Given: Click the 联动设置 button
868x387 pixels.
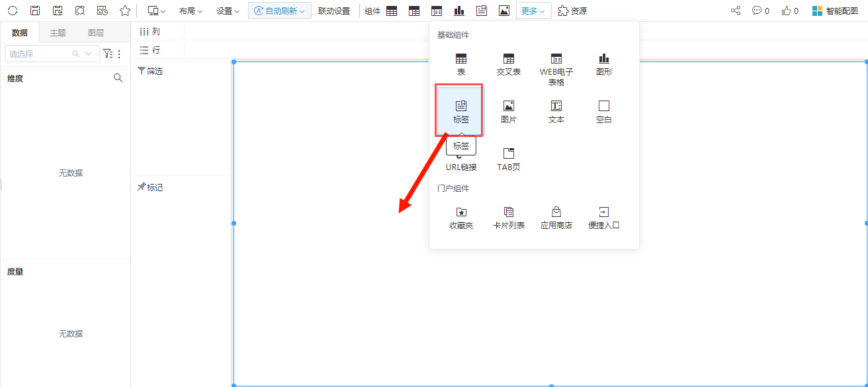Looking at the screenshot, I should coord(334,11).
